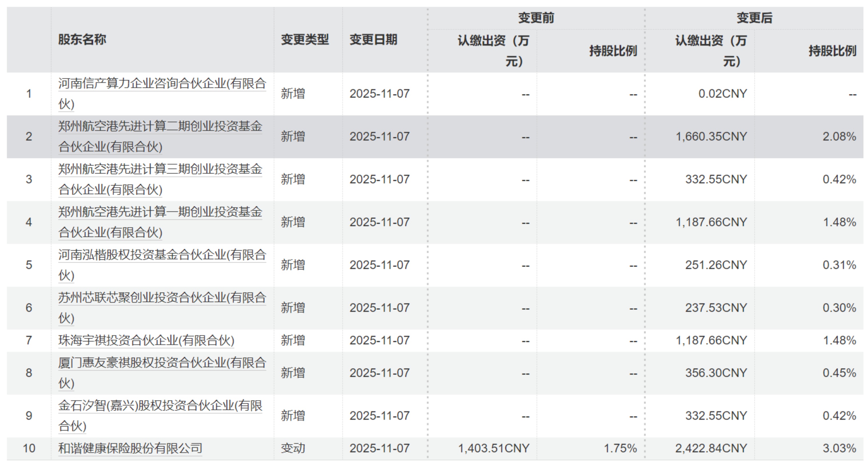Click the 变更后 group header
The height and width of the screenshot is (466, 868).
pos(754,18)
